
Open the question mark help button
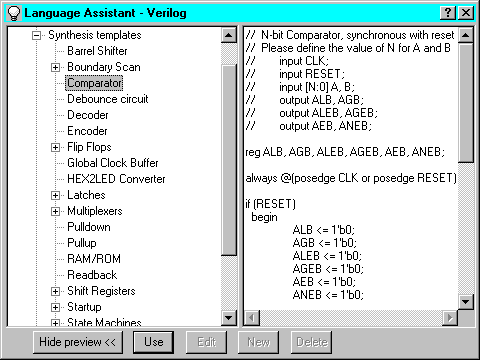pos(448,13)
